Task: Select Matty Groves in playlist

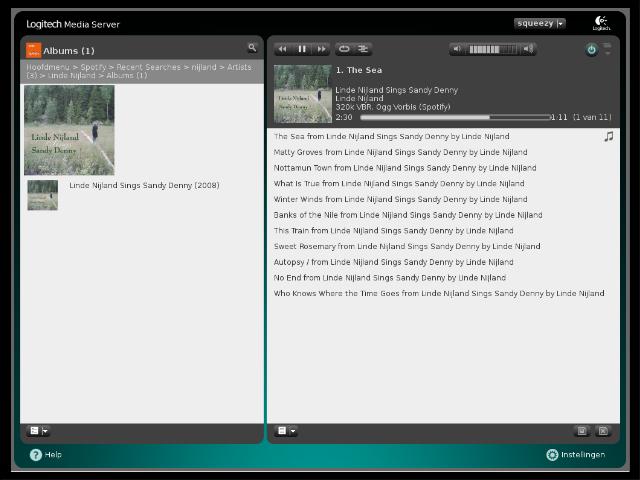Action: (x=400, y=152)
